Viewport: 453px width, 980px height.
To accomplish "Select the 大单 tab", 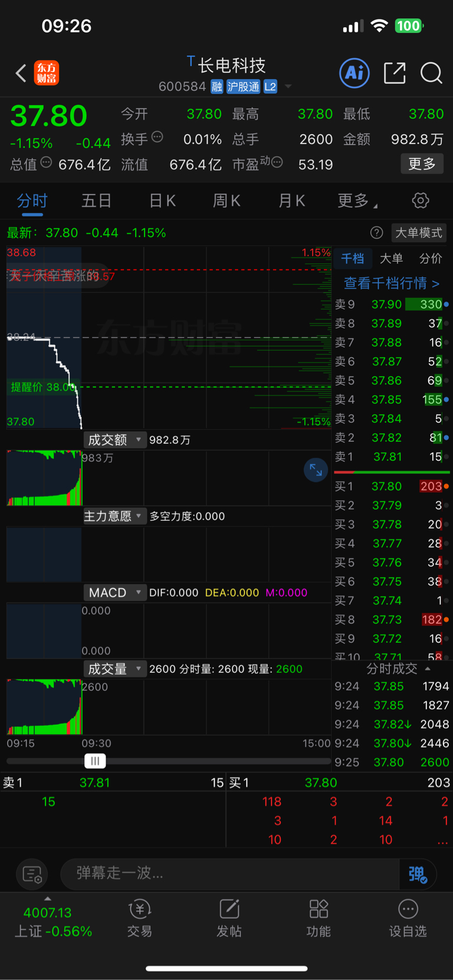I will 391,258.
